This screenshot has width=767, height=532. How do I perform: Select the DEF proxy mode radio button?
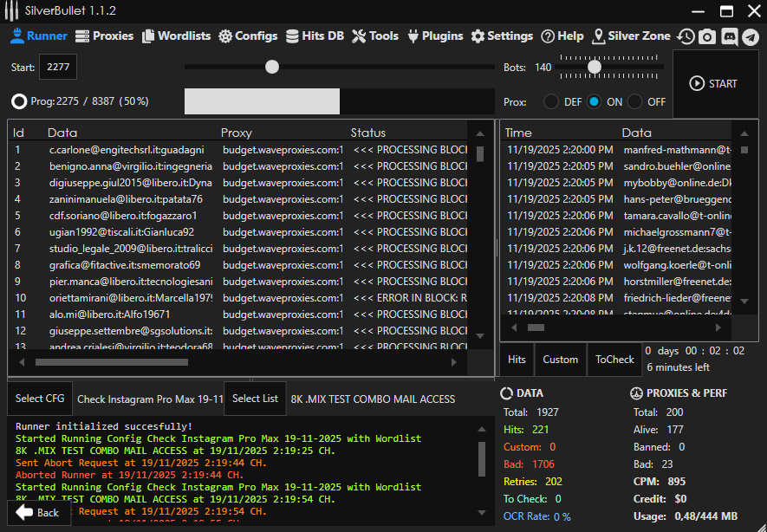(x=551, y=101)
